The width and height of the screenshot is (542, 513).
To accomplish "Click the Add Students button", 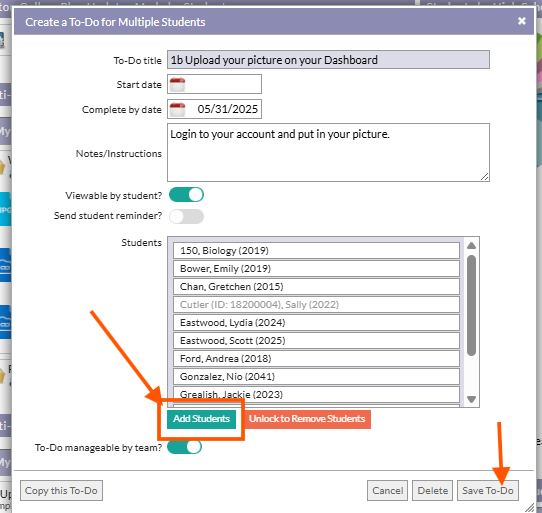I will click(202, 419).
